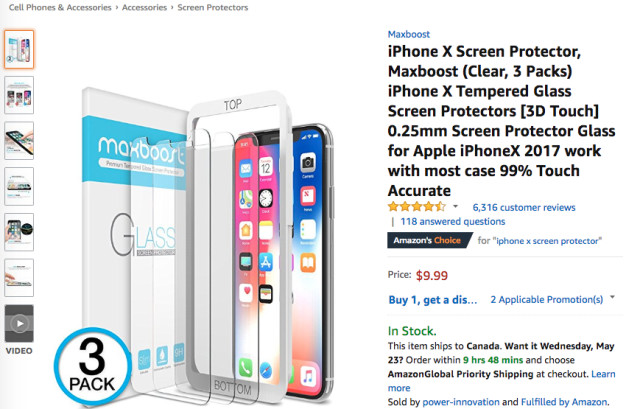Open the Fulfilled by Amazon link

coord(564,402)
